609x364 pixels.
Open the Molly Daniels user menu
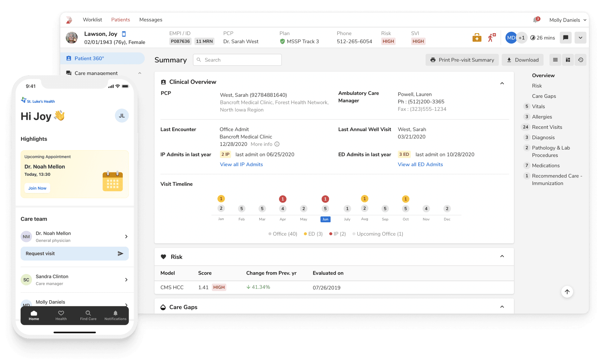[568, 20]
